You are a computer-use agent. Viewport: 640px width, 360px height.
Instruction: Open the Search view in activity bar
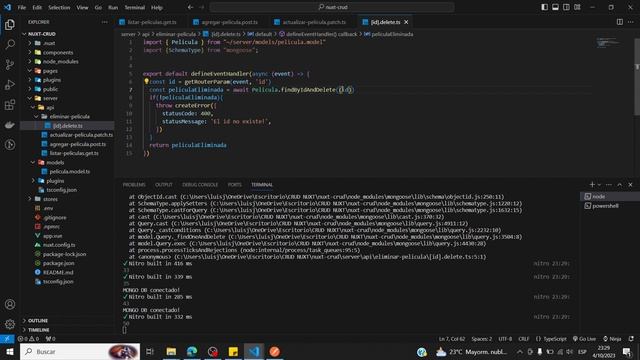click(x=10, y=44)
